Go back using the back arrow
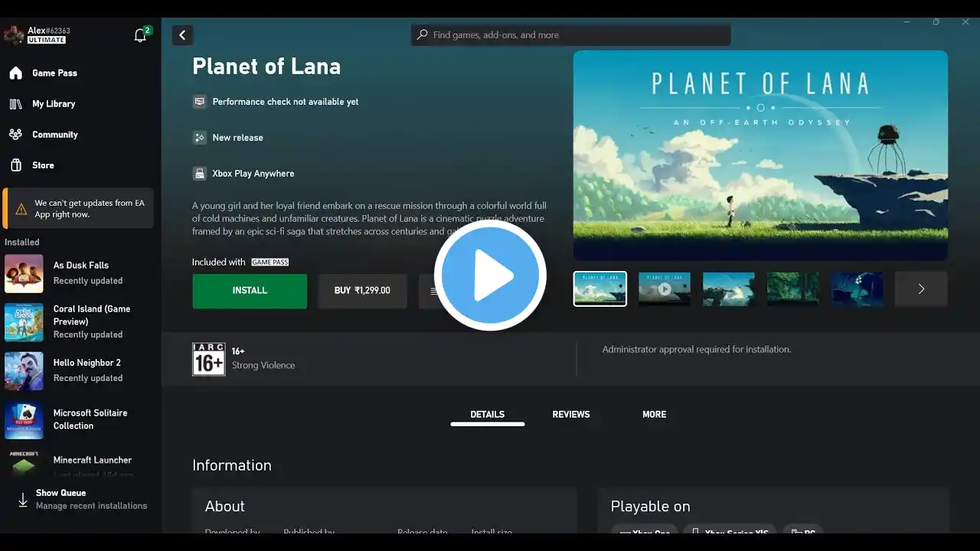Screen dimensions: 980x551 click(x=182, y=35)
